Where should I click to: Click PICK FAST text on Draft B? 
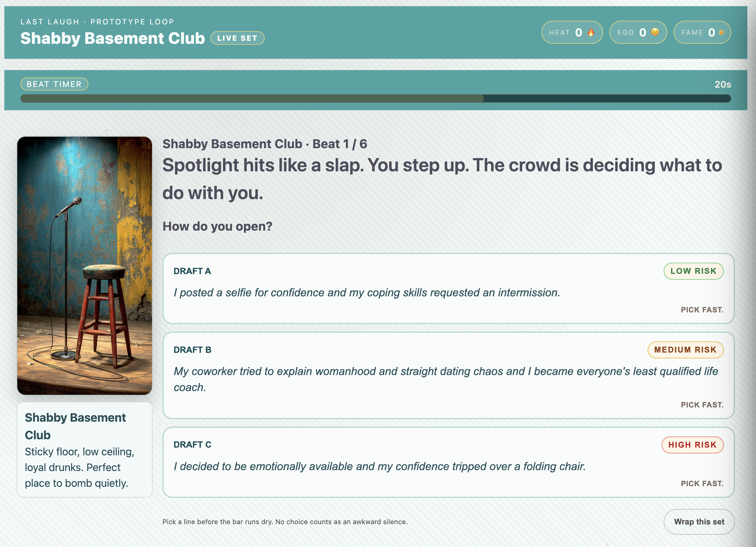(x=702, y=405)
